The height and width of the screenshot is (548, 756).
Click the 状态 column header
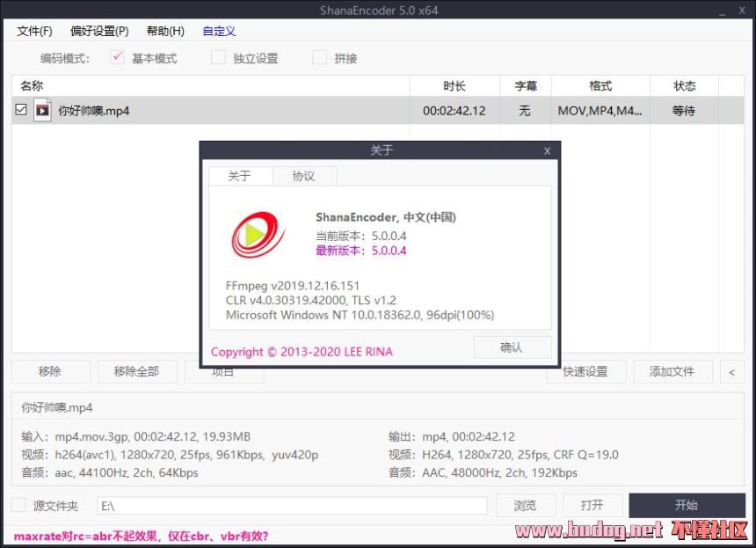(684, 86)
